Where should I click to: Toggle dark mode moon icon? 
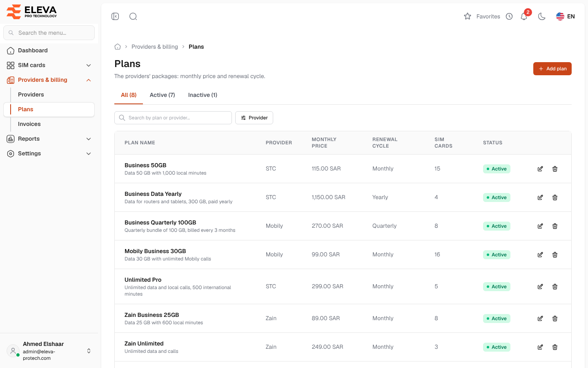[542, 16]
